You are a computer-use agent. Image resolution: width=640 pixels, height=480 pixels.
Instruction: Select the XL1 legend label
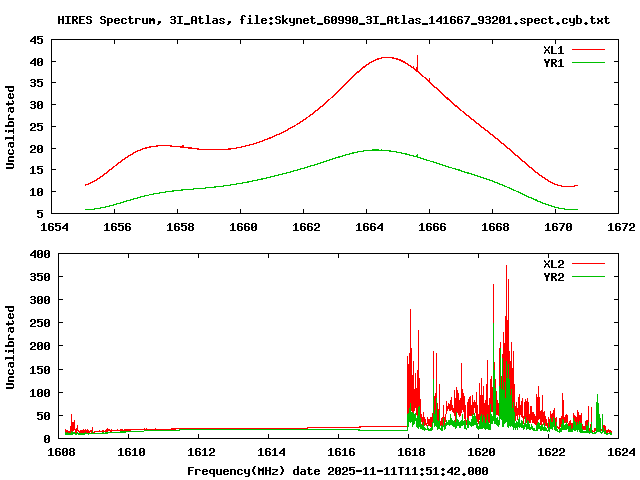(x=554, y=49)
